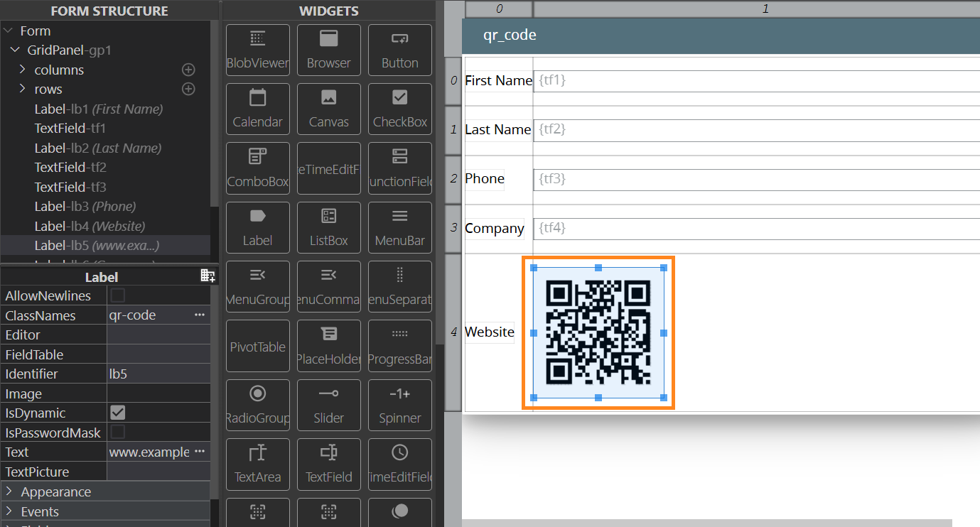This screenshot has height=527, width=980.
Task: Collapse the GridPanel-gp1 node
Action: pyautogui.click(x=15, y=50)
